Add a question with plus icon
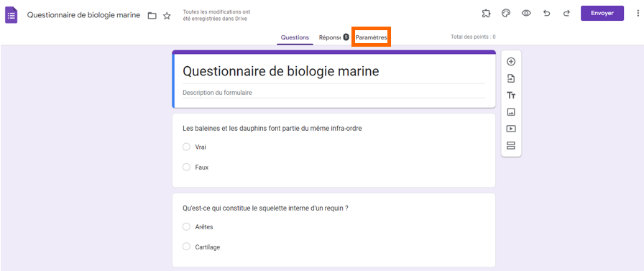 tap(511, 62)
